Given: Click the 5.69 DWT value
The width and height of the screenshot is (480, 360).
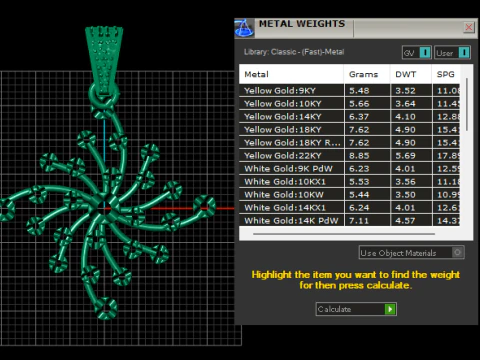Looking at the screenshot, I should pos(405,156).
